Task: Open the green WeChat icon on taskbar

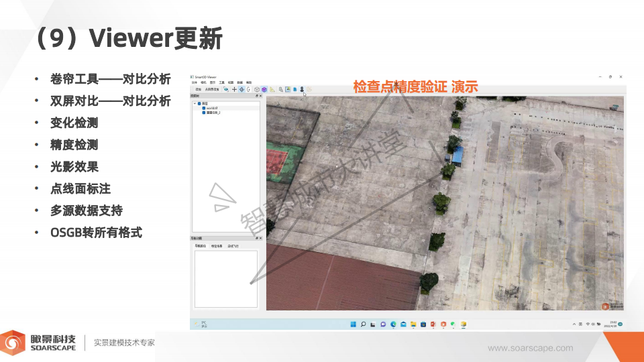Action: 453,324
